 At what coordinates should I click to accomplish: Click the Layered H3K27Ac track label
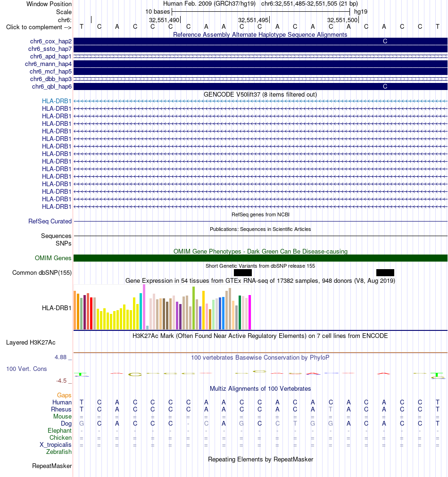(31, 343)
